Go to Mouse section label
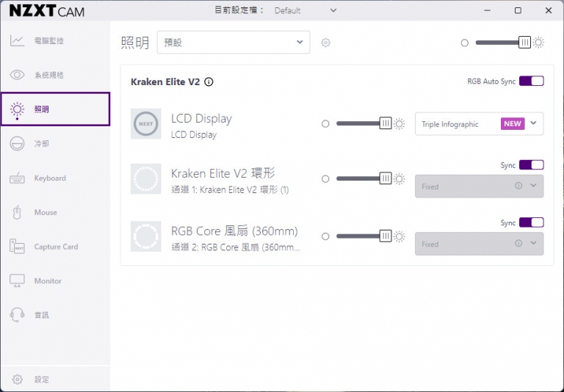The width and height of the screenshot is (564, 392). click(x=46, y=212)
